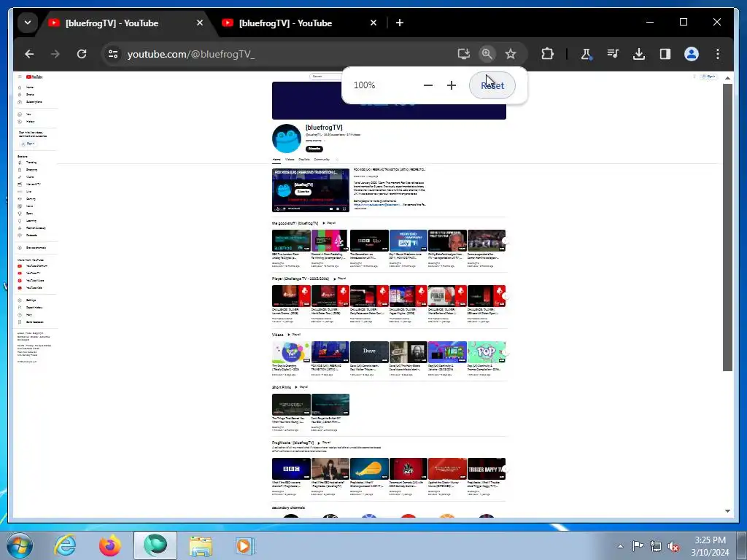Screen dimensions: 747x560
Task: Play all in 'the good stuff' section
Action: click(329, 223)
